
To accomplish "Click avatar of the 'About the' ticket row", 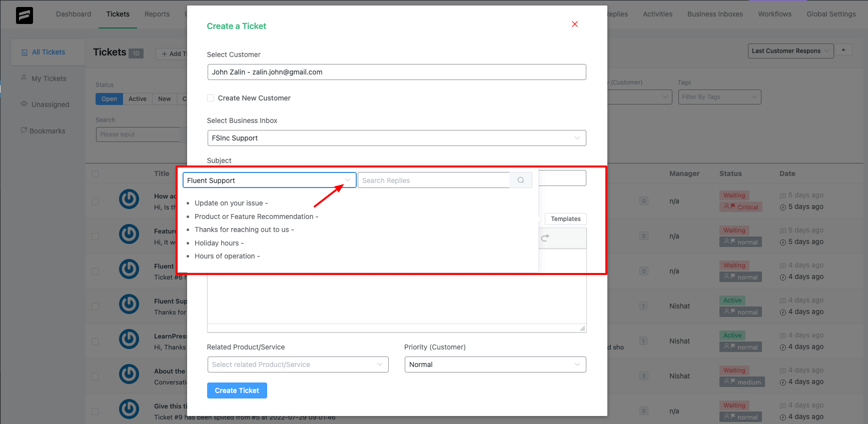I will click(129, 374).
